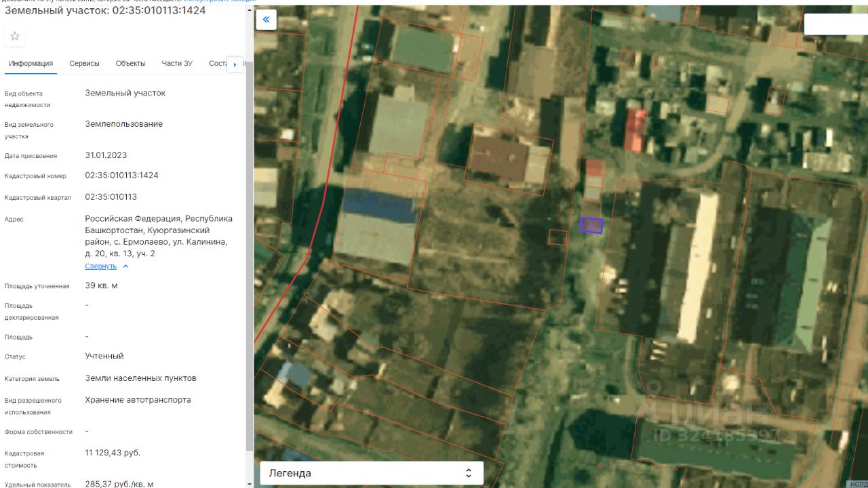Screen dimensions: 868x488
Task: Click the value Хранение автотранспорта
Action: click(x=138, y=400)
